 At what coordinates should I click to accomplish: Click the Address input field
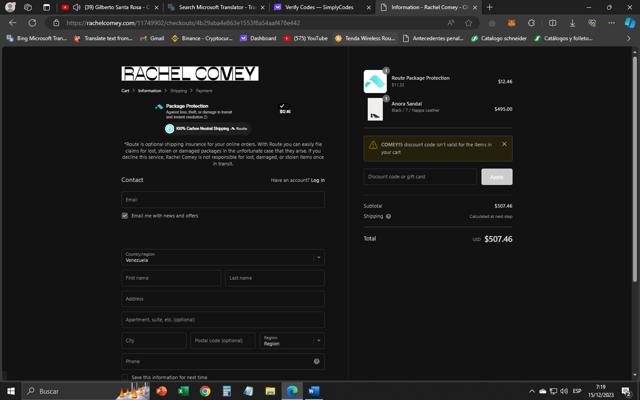(223, 299)
